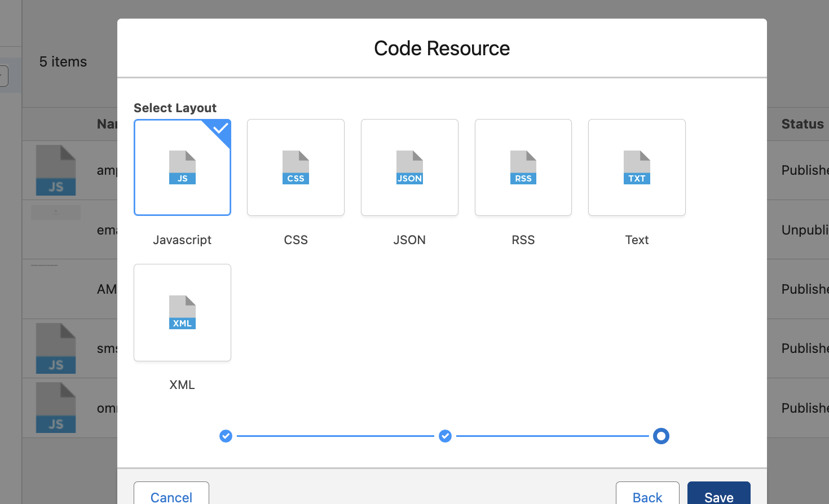Go to second completed progress step

click(x=445, y=436)
